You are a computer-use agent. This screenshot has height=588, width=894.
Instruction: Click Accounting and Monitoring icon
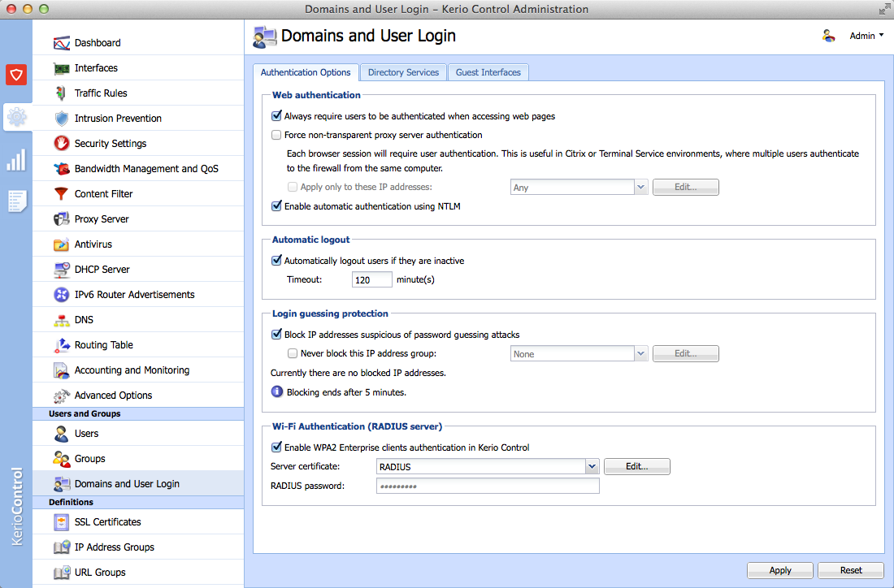61,370
